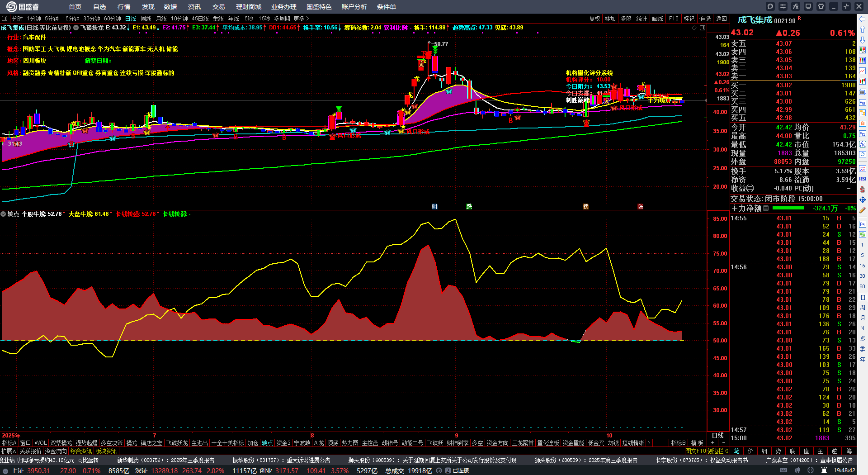Click the down arrow icon in right sidebar

pos(863,39)
